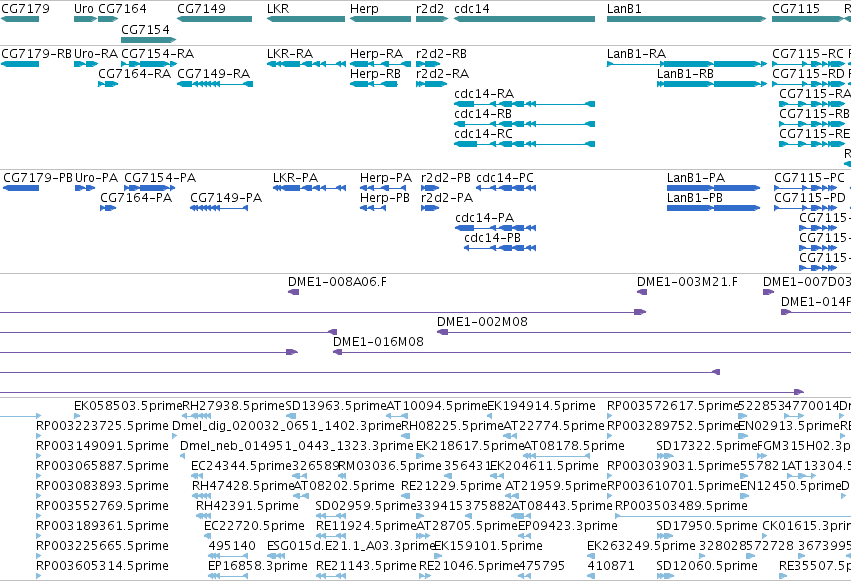Viewport: 851px width, 581px height.
Task: Select protein r2d2-PA label
Action: click(447, 197)
